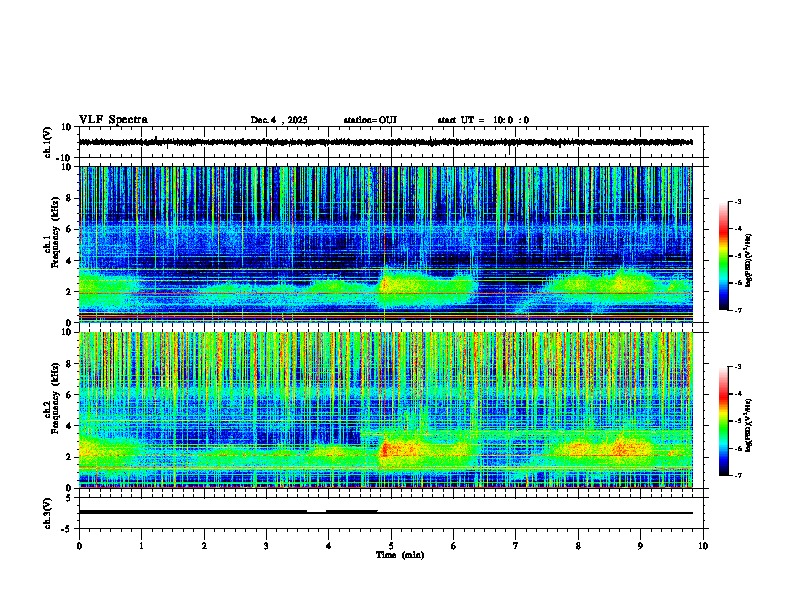Viewport: 792px width, 612px height.
Task: Click the ch.2 frequency spectrogram panel
Action: click(x=385, y=410)
